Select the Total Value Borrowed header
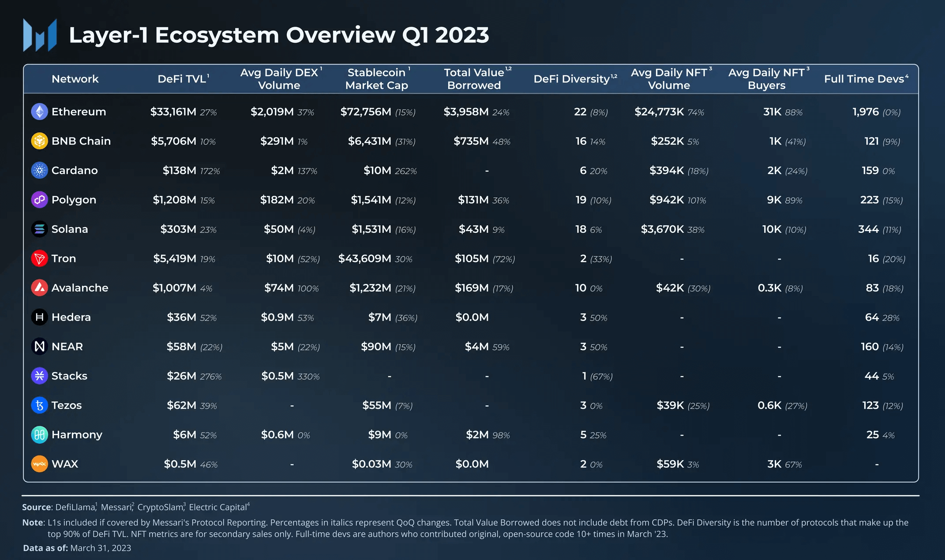This screenshot has height=560, width=945. coord(477,79)
